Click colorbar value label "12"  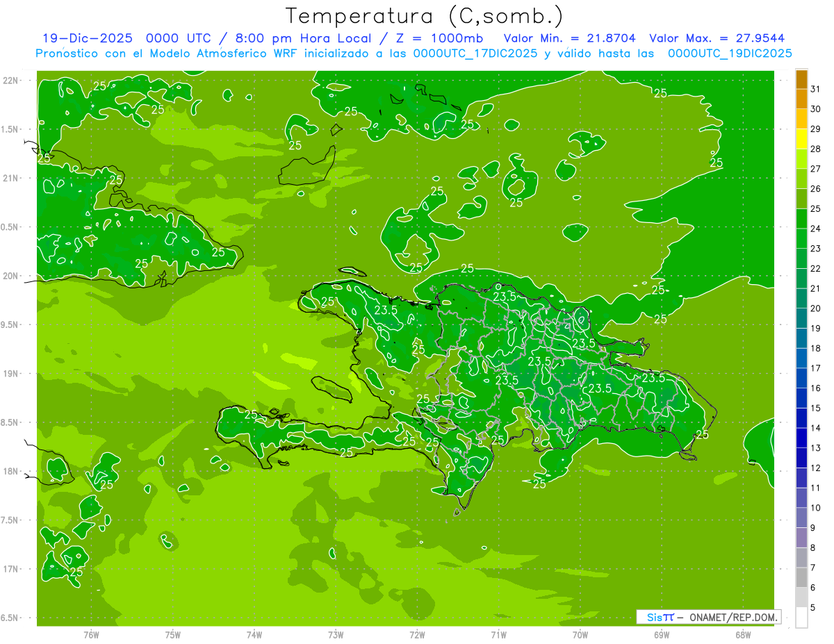pos(815,468)
